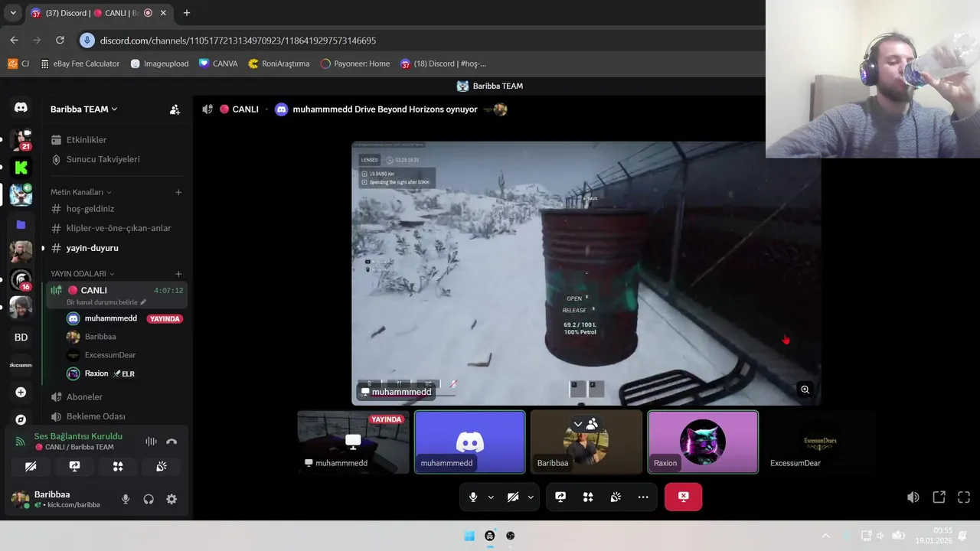
Task: Adjust stream volume speaker icon
Action: pyautogui.click(x=913, y=497)
